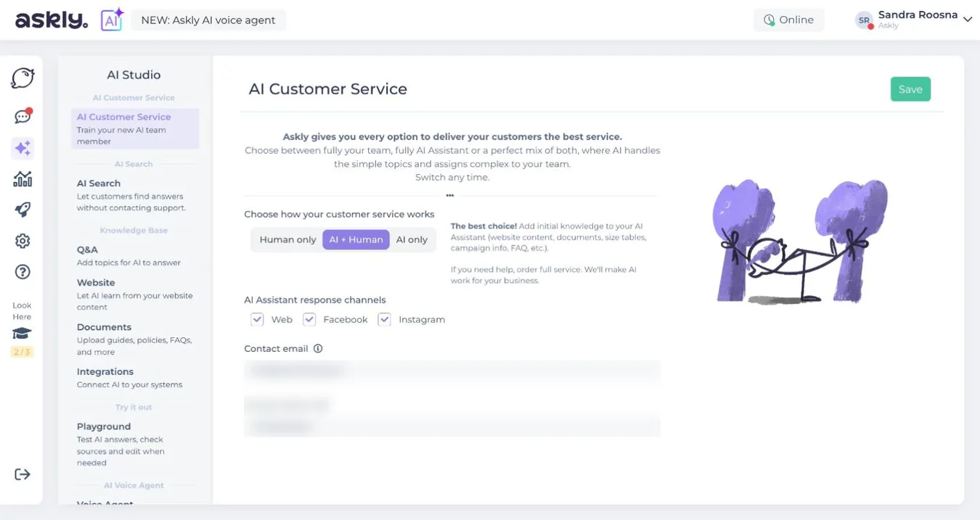This screenshot has width=980, height=520.
Task: Select the Human only mode
Action: click(x=287, y=240)
